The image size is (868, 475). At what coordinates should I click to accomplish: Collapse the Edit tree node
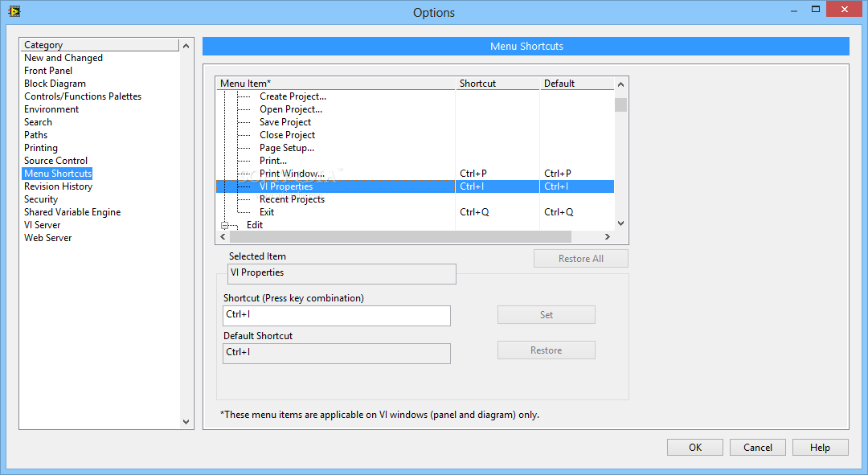225,225
